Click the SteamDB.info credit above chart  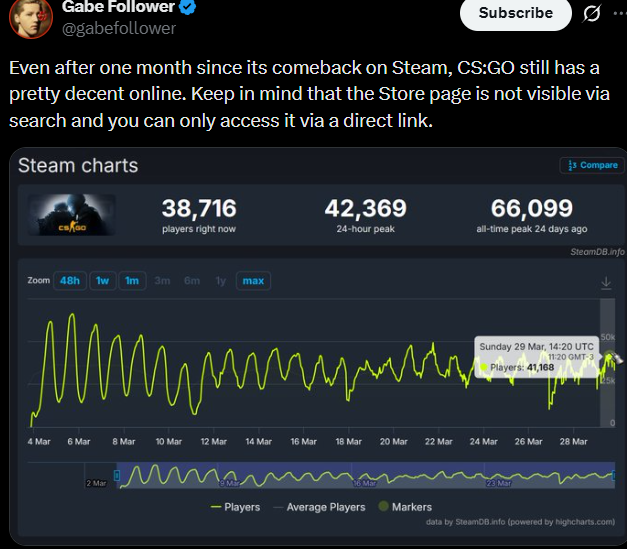[x=597, y=252]
